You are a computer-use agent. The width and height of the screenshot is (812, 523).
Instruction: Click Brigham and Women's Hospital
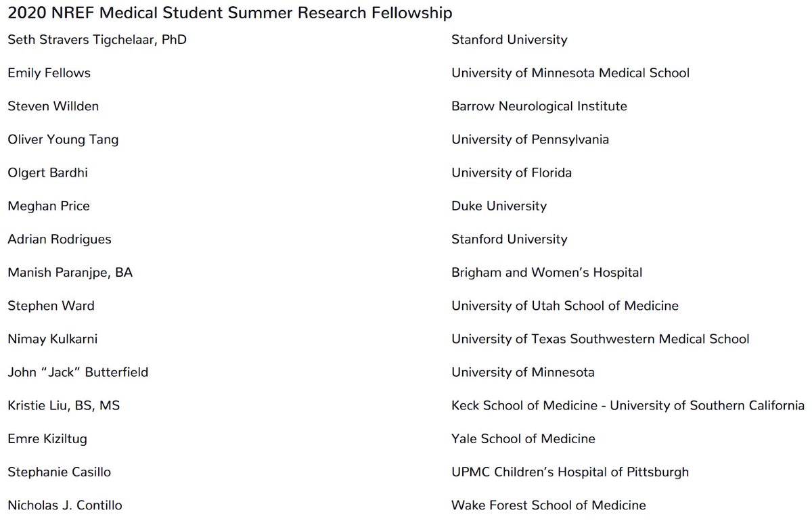pyautogui.click(x=547, y=273)
